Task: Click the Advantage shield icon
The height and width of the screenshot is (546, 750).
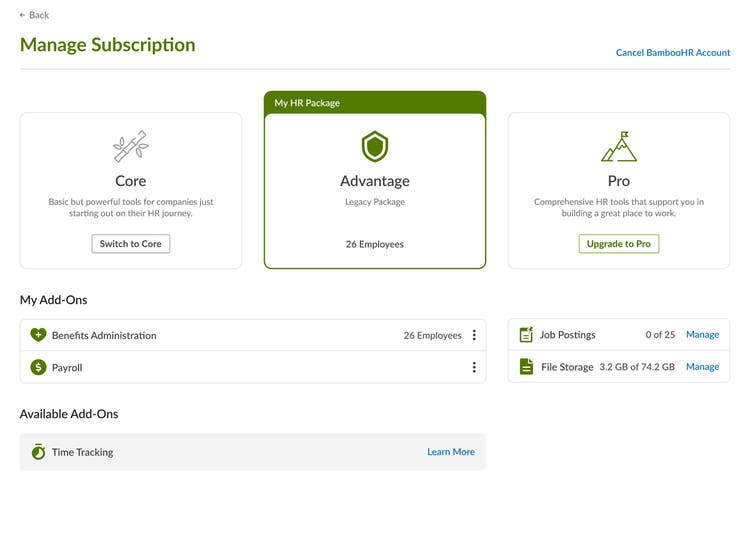Action: (x=375, y=146)
